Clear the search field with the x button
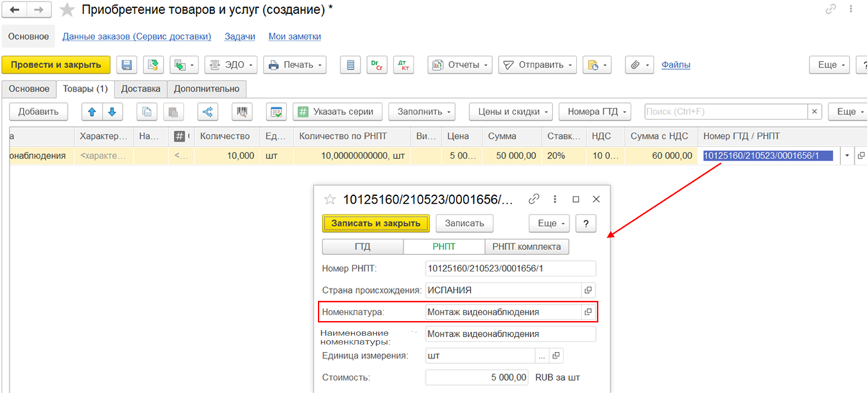868x393 pixels. (815, 112)
